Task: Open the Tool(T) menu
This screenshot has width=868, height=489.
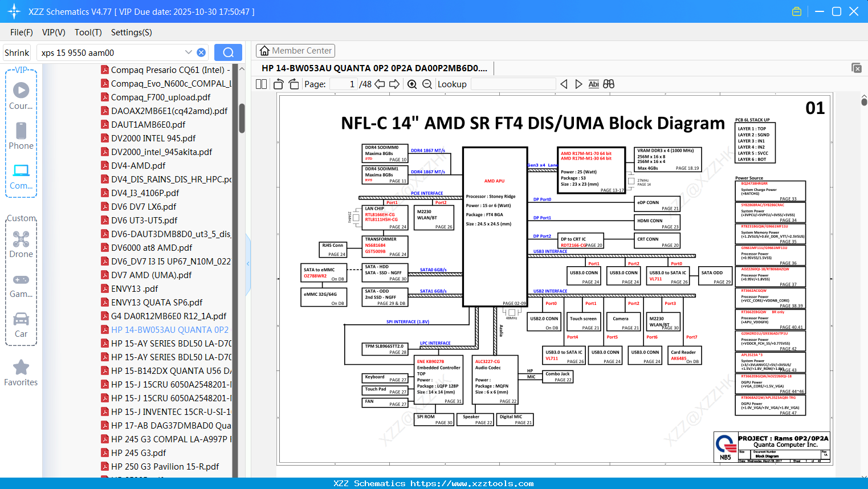Action: tap(88, 32)
